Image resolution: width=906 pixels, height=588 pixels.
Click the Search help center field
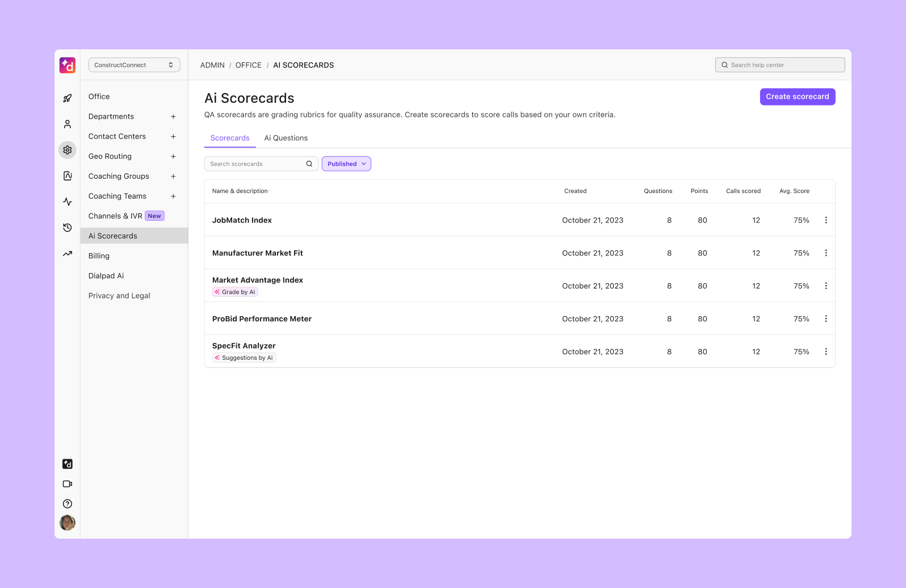[780, 65]
